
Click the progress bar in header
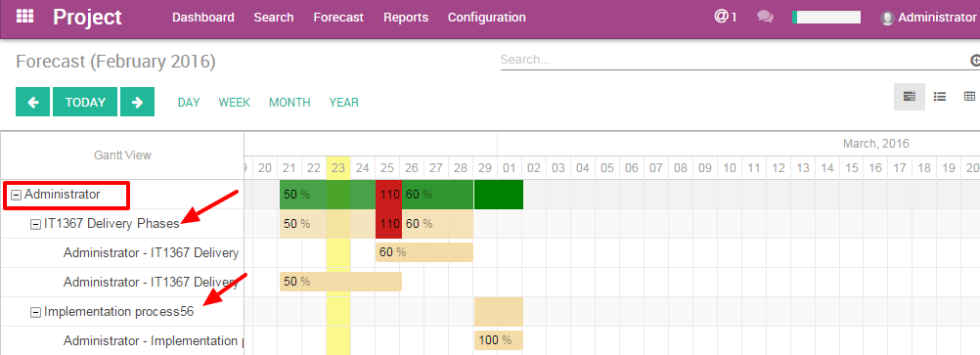(825, 18)
